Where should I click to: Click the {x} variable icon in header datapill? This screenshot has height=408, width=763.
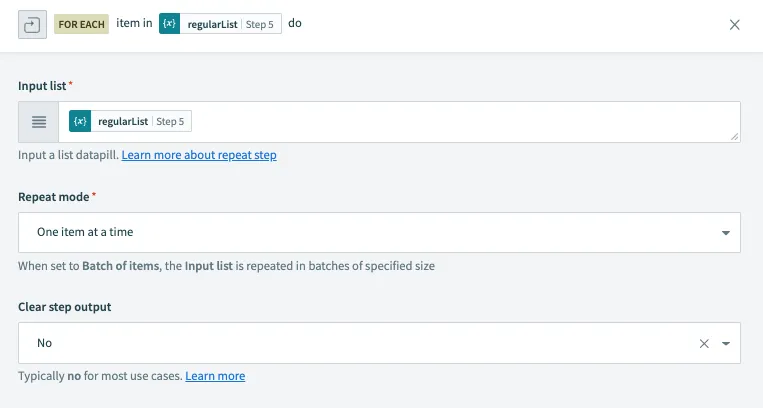click(169, 25)
